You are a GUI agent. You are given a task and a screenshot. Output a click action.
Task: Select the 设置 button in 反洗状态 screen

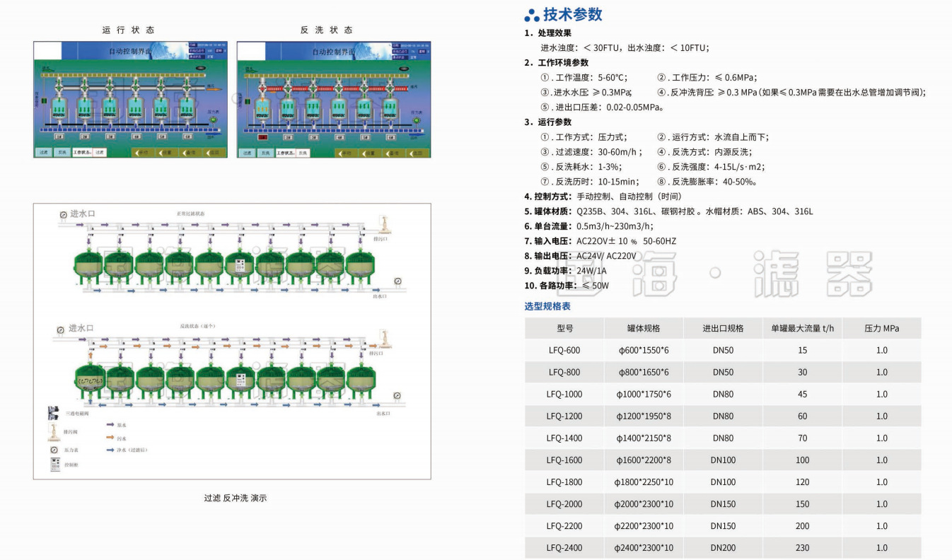pos(369,152)
